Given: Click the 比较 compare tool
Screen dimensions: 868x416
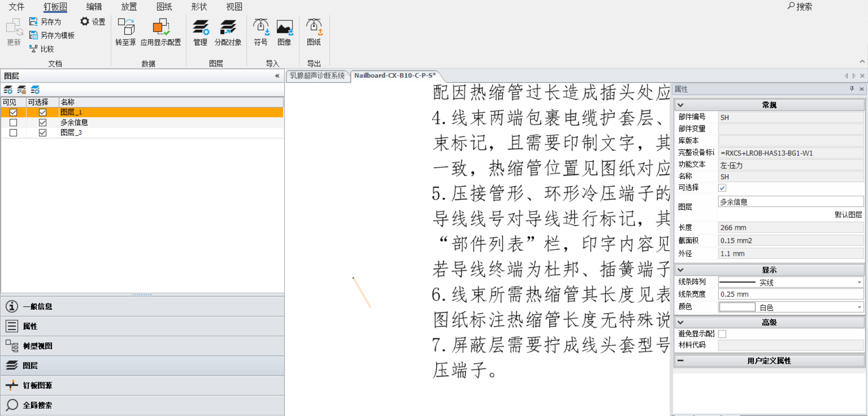Looking at the screenshot, I should [x=42, y=49].
